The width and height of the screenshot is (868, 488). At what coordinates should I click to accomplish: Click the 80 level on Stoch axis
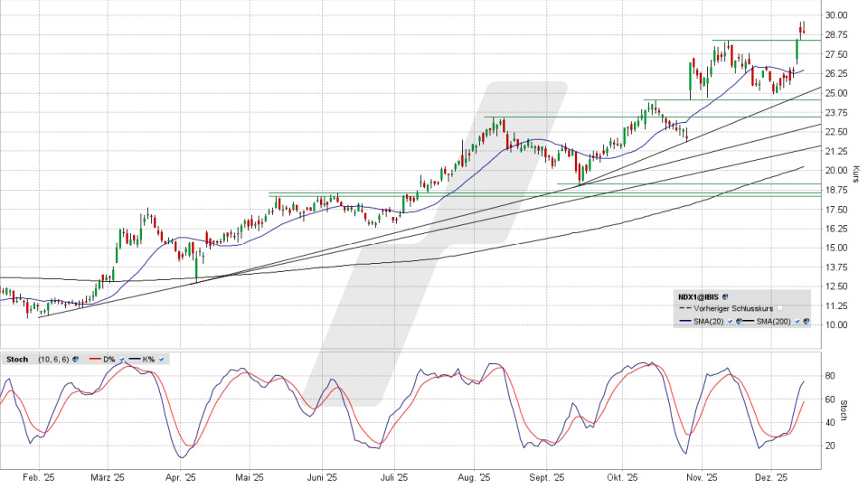[829, 376]
